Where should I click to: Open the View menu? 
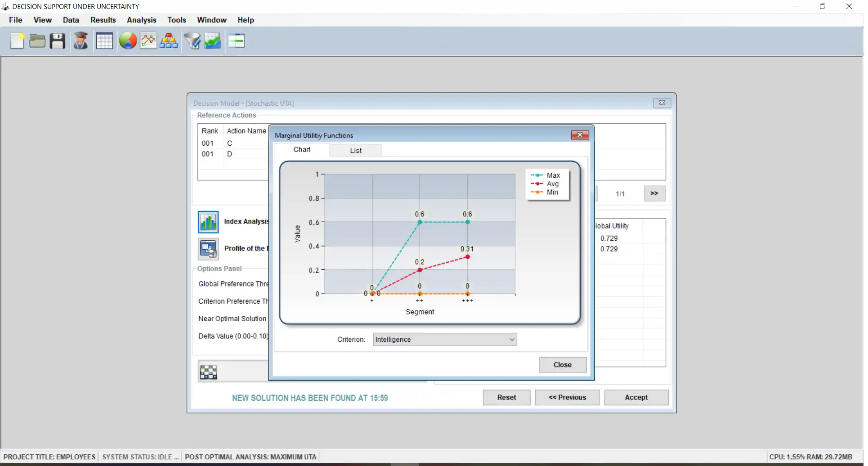(43, 20)
